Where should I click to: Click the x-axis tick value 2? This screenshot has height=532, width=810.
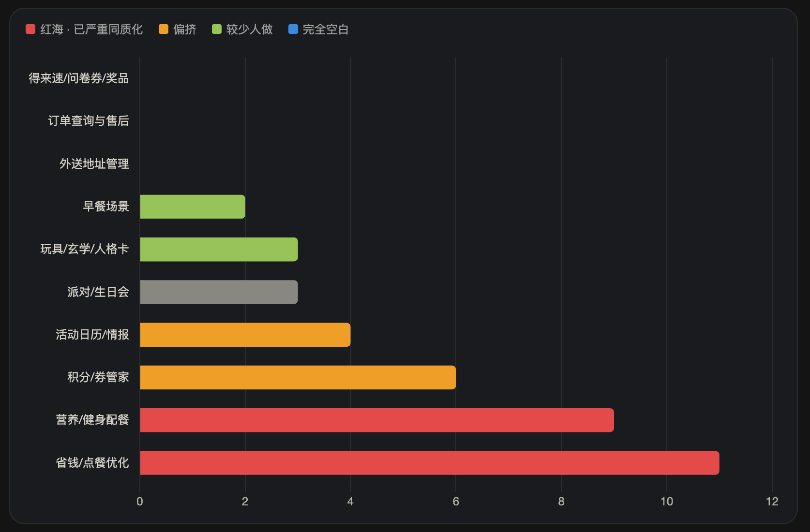(x=245, y=502)
